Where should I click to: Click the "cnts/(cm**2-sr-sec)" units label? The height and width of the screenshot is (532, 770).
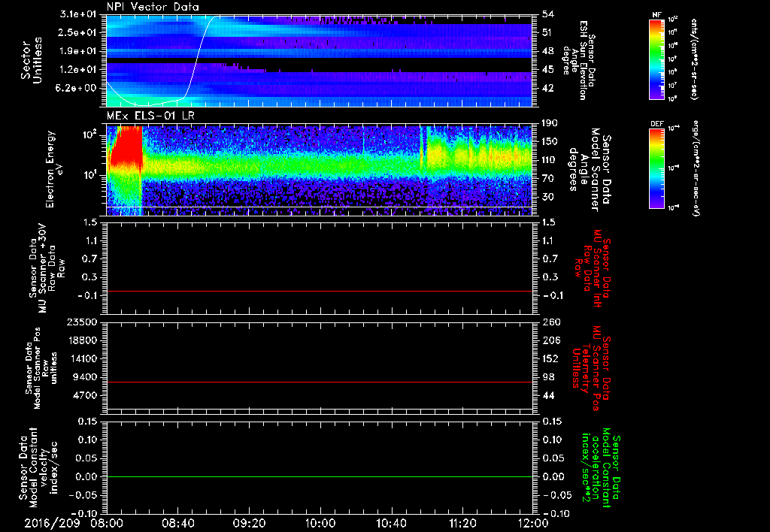point(694,59)
